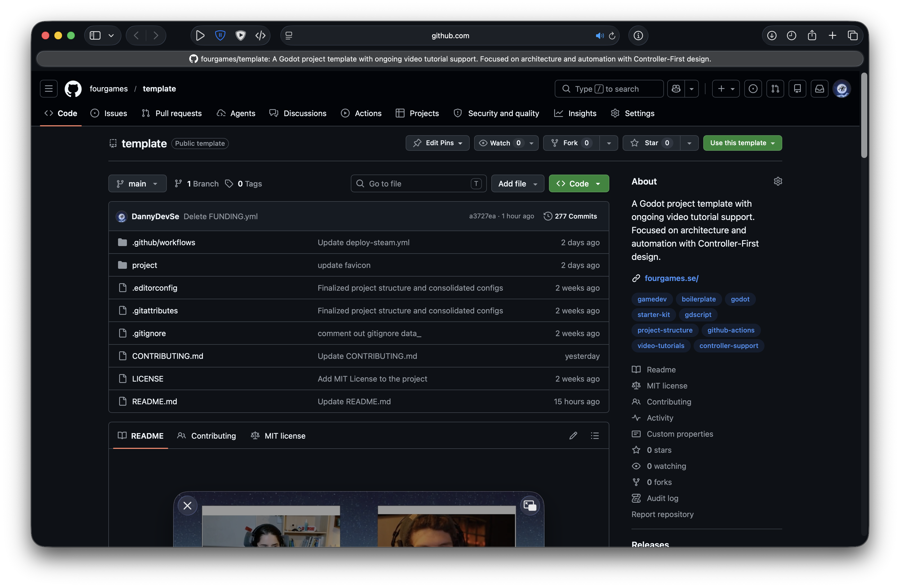
Task: Expand the green Code dropdown button
Action: pyautogui.click(x=579, y=184)
